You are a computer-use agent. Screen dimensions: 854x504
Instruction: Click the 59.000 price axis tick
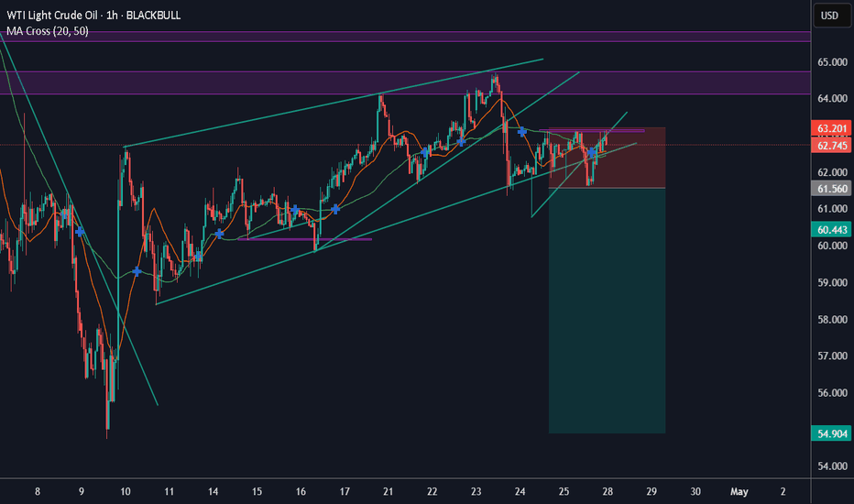tap(832, 282)
